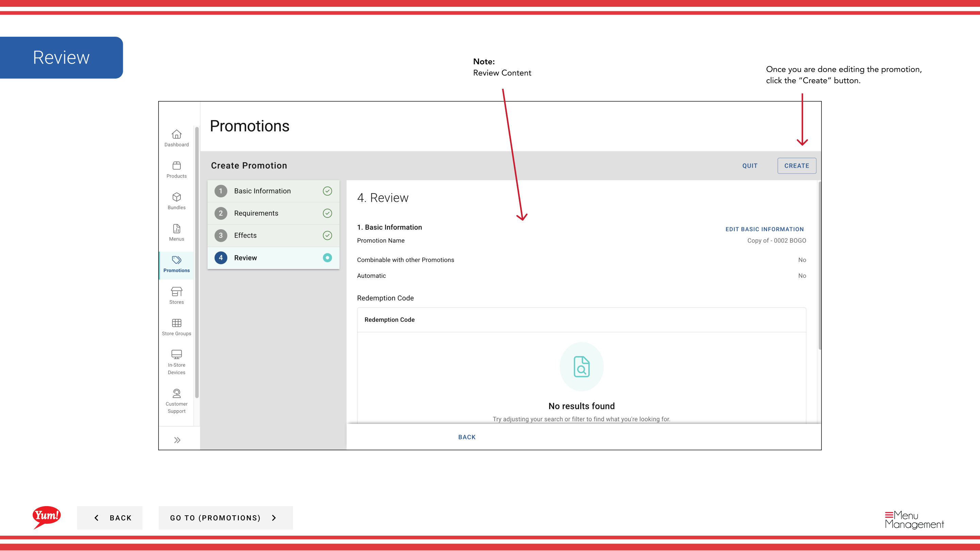Click the Menu Management logo
The image size is (980, 551).
point(914,520)
